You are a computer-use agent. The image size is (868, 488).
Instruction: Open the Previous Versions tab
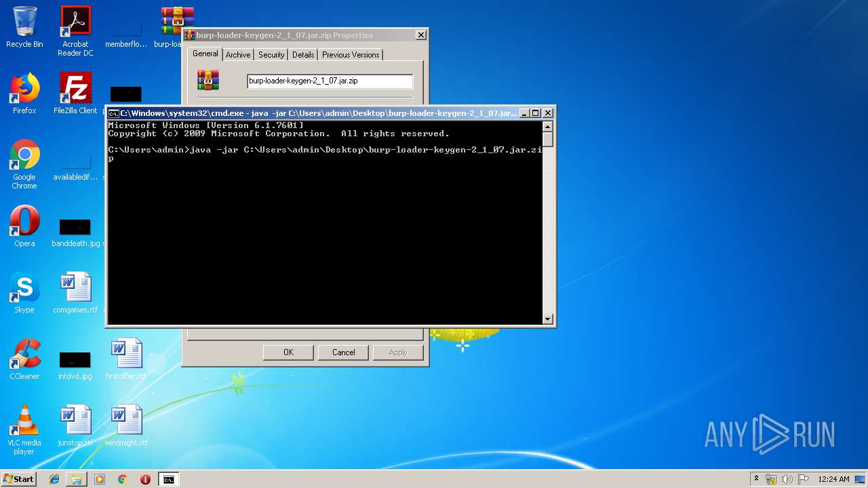click(351, 55)
